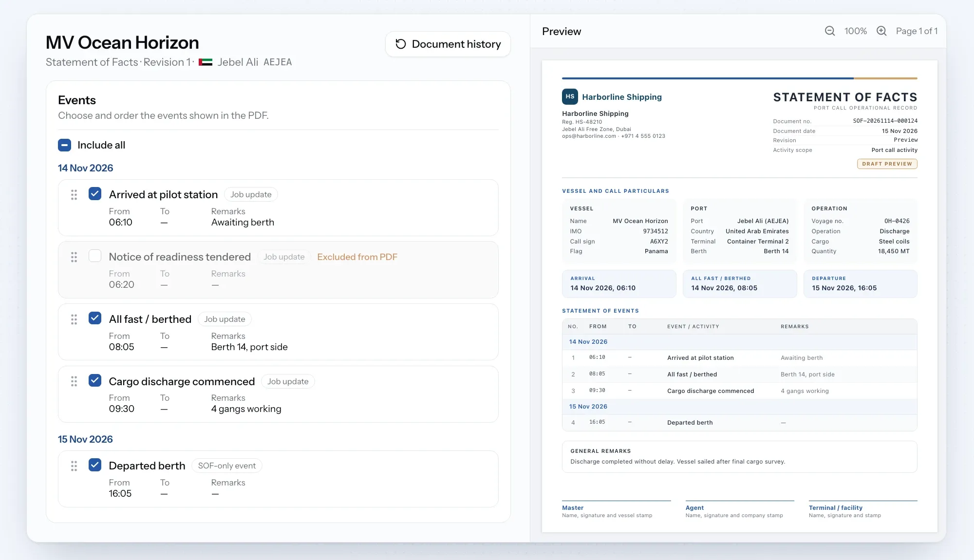Grab drag handle for Departed berth

click(x=74, y=466)
